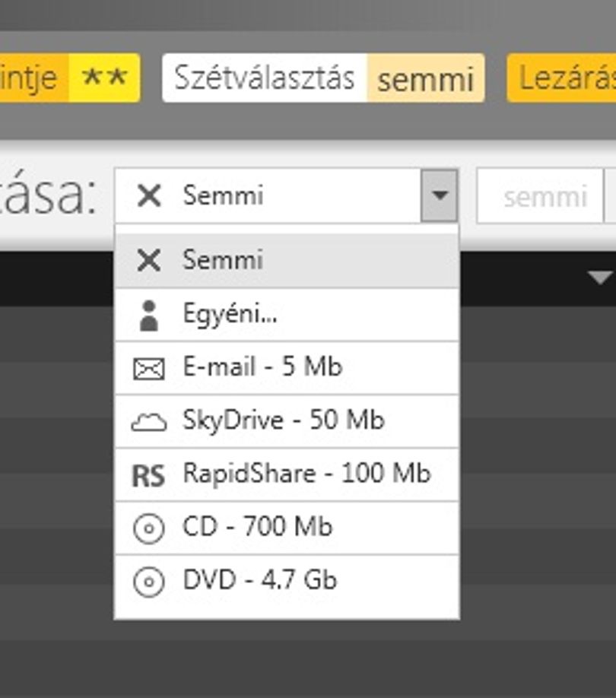The image size is (616, 698).
Task: Click the X icon beside Semmi in list
Action: point(149,260)
